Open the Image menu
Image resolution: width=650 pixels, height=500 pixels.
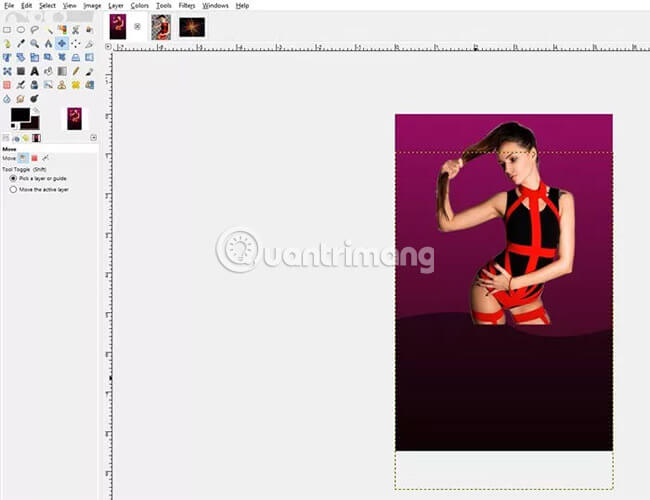coord(92,5)
